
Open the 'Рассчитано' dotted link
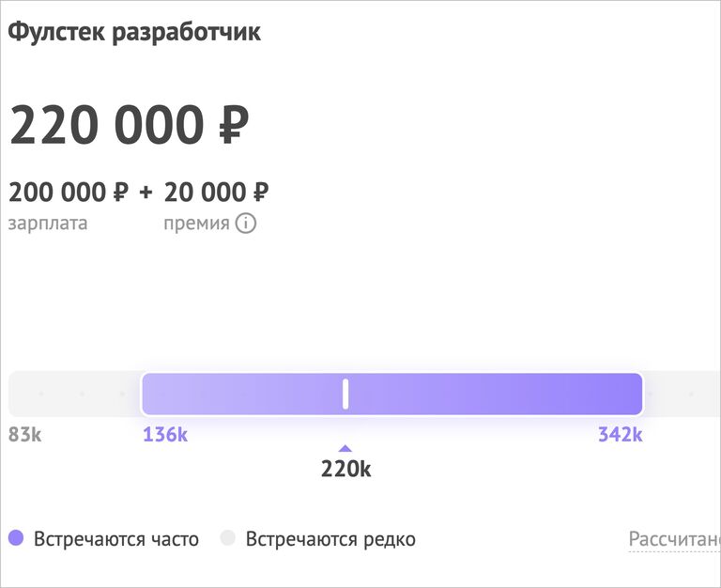click(x=675, y=539)
